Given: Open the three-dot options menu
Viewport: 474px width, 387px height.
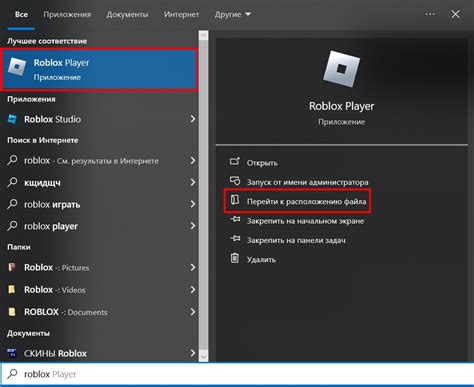Looking at the screenshot, I should (430, 14).
